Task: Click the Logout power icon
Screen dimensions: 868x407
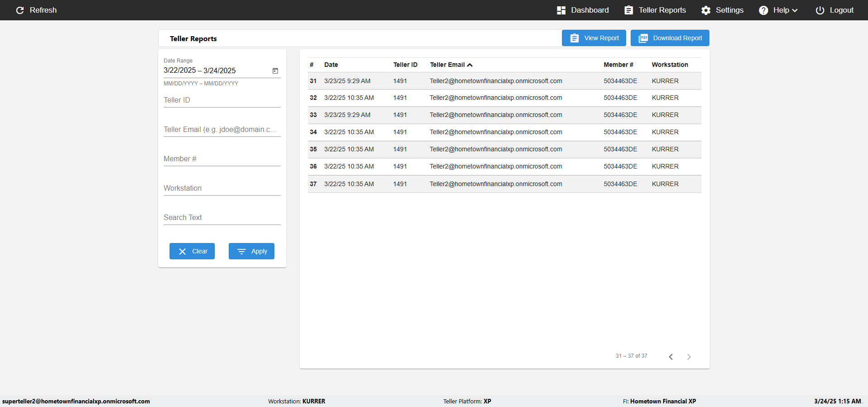Action: click(820, 10)
